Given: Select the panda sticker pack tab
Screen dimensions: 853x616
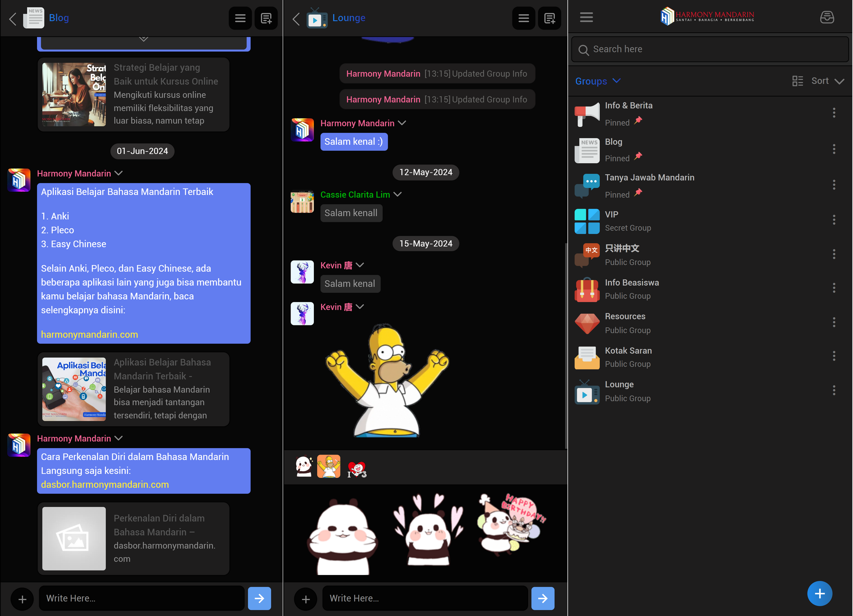Looking at the screenshot, I should point(304,466).
